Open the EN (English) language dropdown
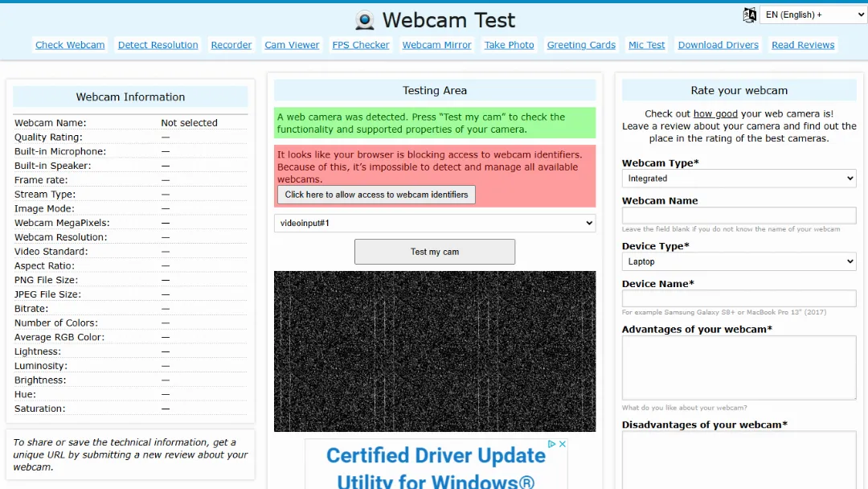The height and width of the screenshot is (489, 868). pyautogui.click(x=812, y=14)
